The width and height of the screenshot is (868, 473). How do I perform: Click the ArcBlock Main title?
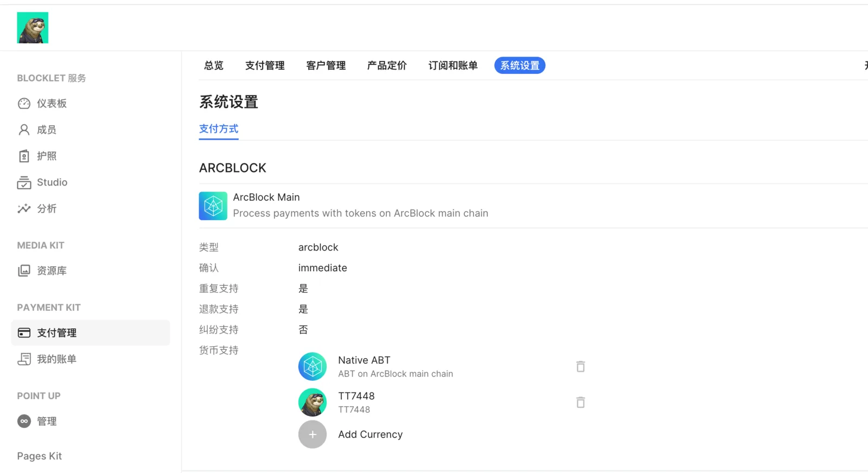click(x=266, y=197)
